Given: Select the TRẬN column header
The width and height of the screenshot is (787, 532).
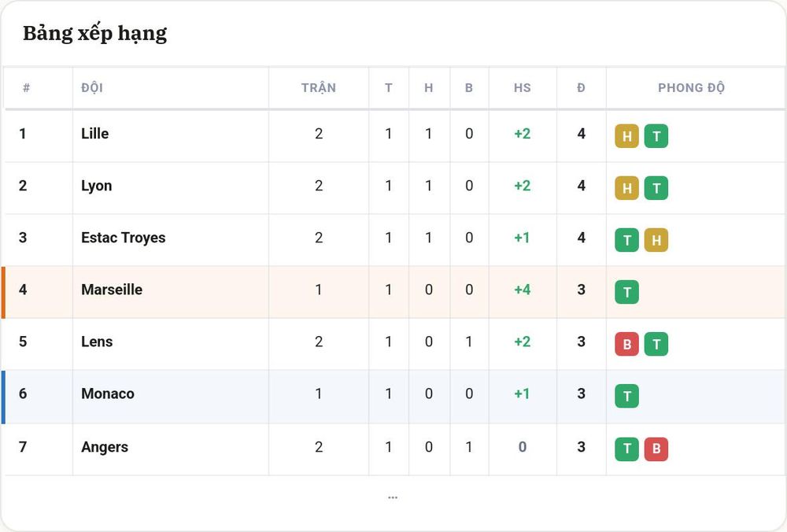Looking at the screenshot, I should (x=319, y=88).
